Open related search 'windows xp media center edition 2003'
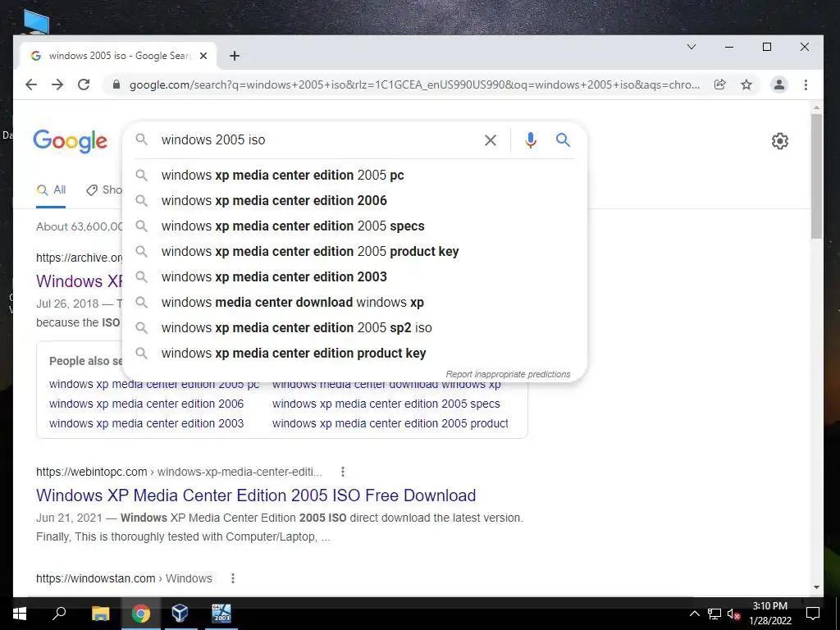This screenshot has width=840, height=630. pos(146,424)
